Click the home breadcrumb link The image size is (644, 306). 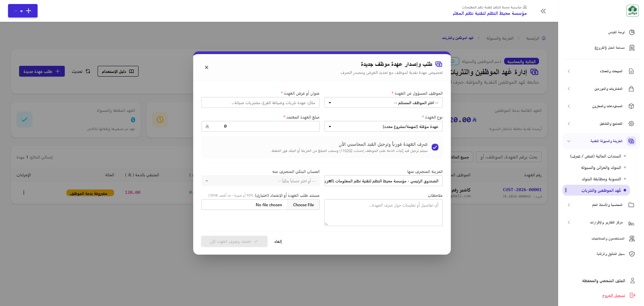[x=536, y=38]
